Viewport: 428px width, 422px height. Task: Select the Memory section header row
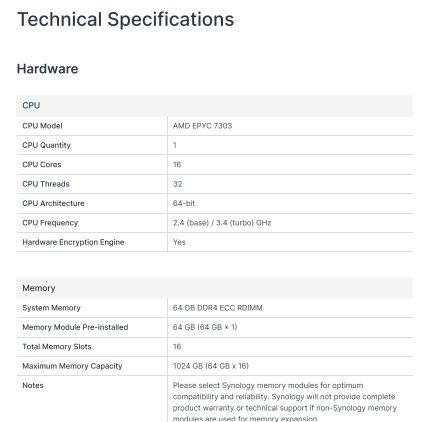tap(214, 288)
